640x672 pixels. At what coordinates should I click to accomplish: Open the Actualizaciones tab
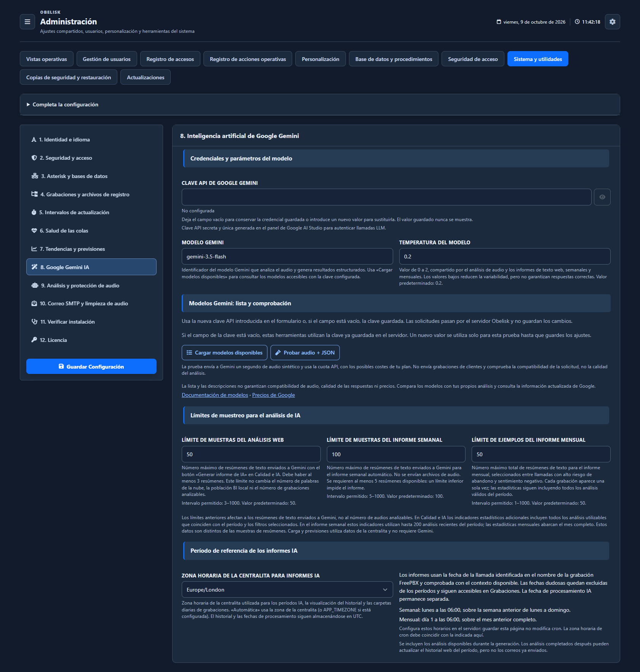click(x=146, y=77)
